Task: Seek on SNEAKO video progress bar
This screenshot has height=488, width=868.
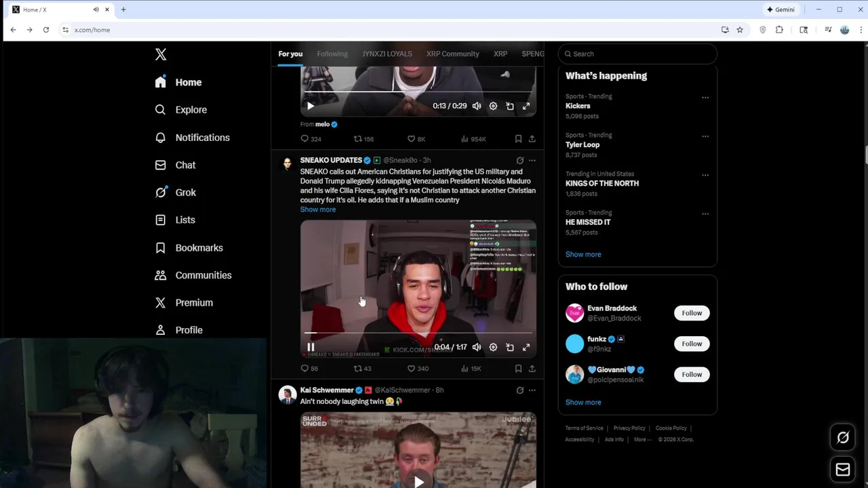Action: pos(418,333)
